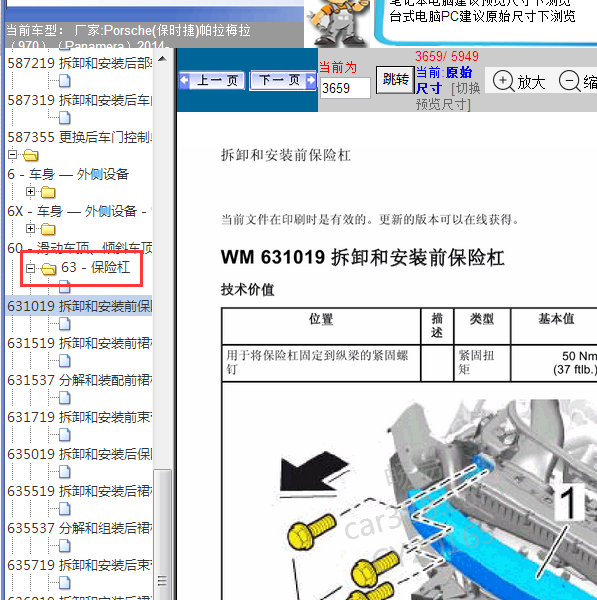597x600 pixels.
Task: Switch size via 切换预览尺寸 link
Action: 449,96
